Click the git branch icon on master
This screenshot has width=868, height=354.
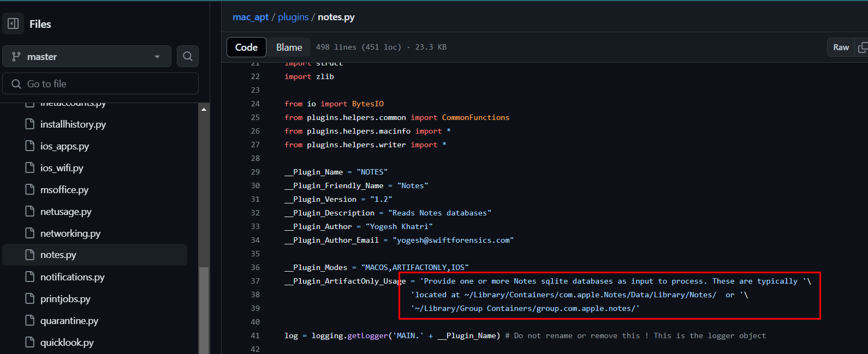pos(16,57)
